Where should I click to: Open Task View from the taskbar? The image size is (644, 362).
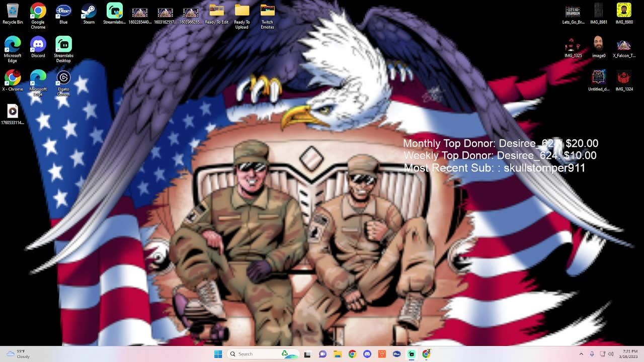pos(307,354)
